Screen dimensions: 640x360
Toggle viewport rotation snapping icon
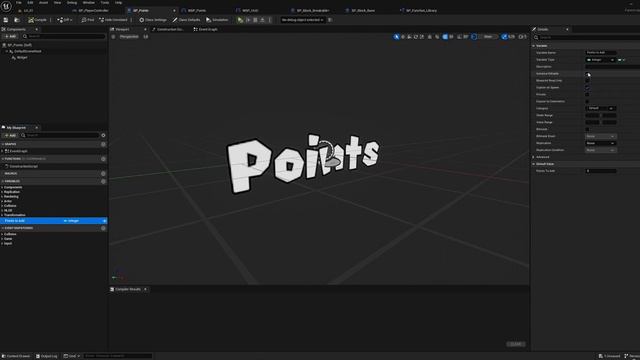[x=460, y=37]
